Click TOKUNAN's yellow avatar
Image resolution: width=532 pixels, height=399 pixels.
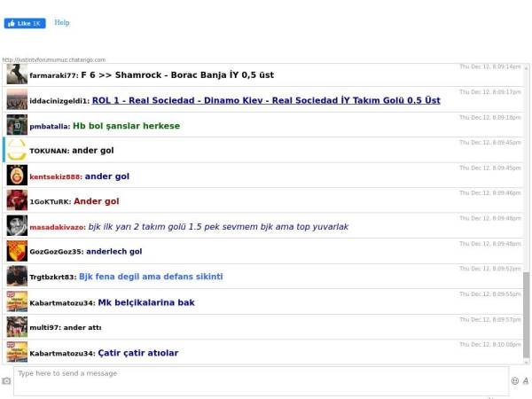point(17,150)
